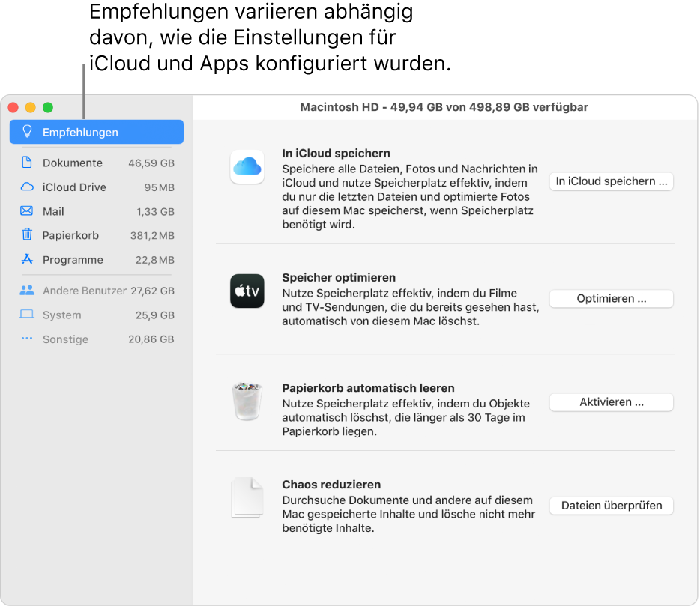Click the In iCloud speichern heading
The image size is (700, 606).
click(337, 153)
